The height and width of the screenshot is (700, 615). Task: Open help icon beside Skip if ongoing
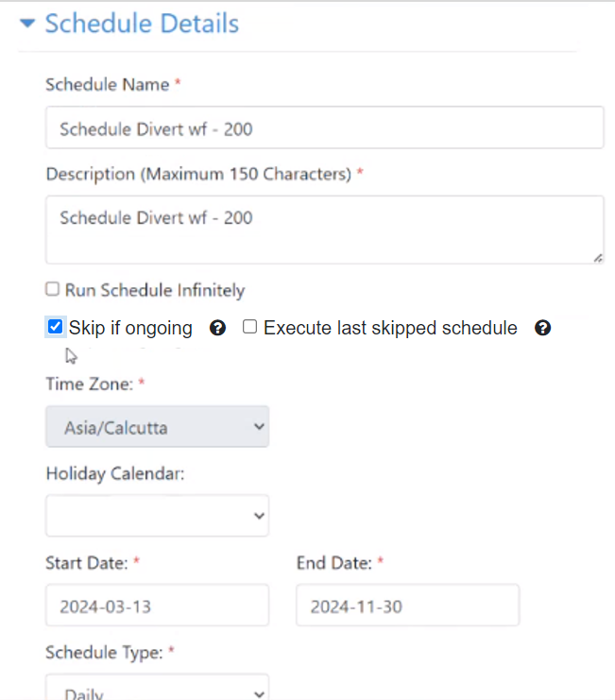pyautogui.click(x=218, y=328)
